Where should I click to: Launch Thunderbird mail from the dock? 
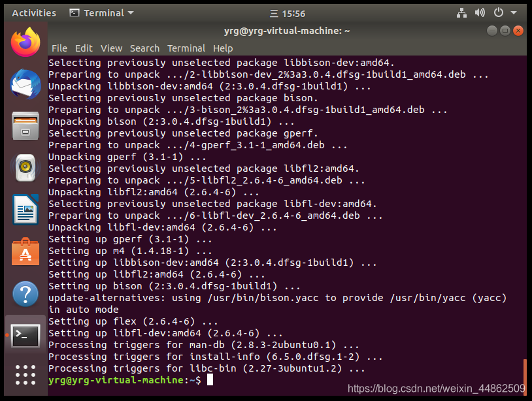(x=25, y=84)
